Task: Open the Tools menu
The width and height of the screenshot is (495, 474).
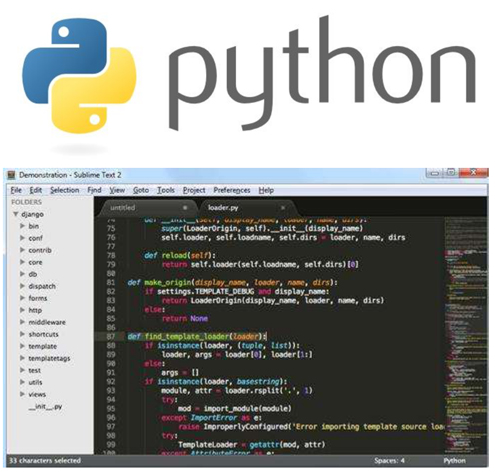Action: click(166, 190)
